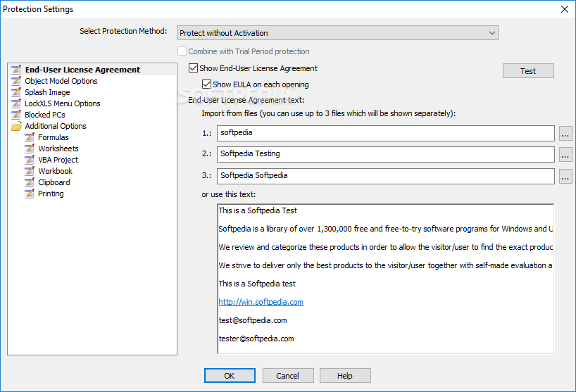Click the Combine with Trial Period protection checkbox

[x=182, y=51]
